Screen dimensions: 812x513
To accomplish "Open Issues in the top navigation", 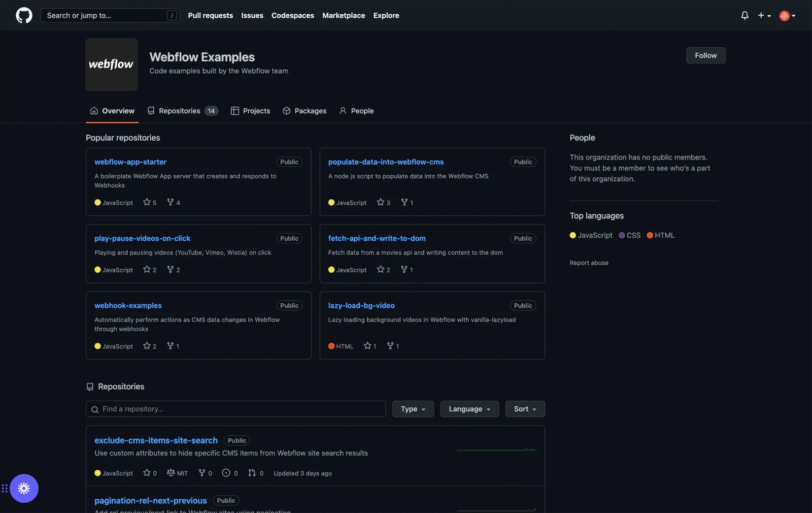I will [x=252, y=15].
